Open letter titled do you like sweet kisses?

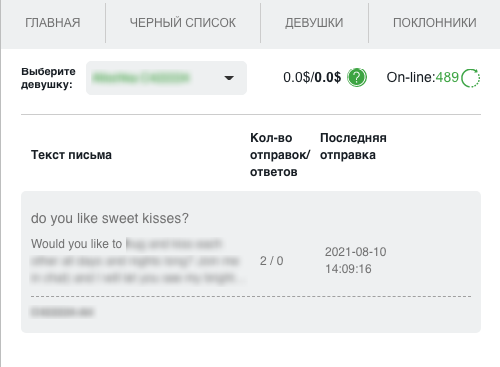pos(110,218)
